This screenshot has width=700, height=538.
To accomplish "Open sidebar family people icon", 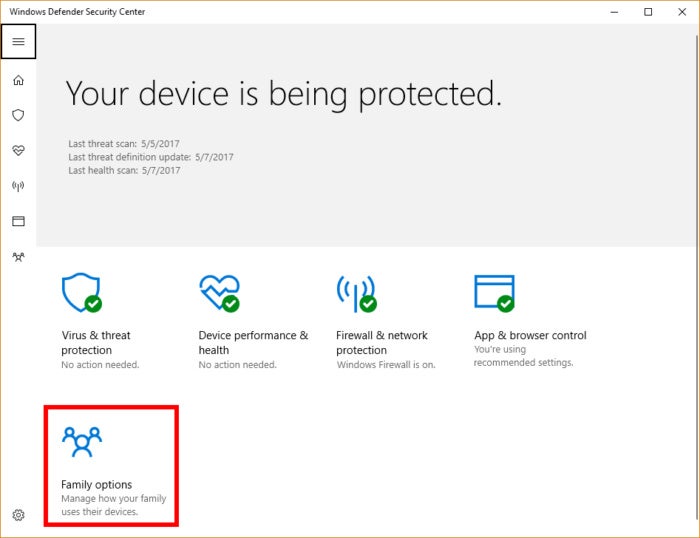I will [18, 257].
